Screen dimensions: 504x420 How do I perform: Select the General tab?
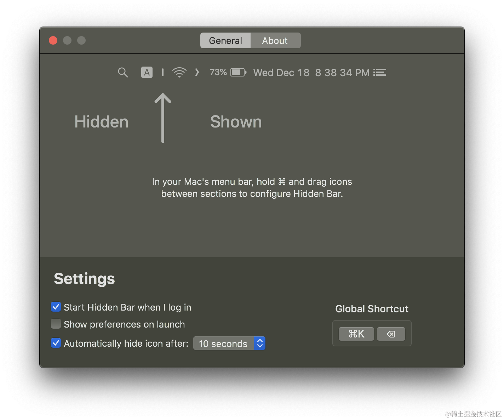[x=225, y=40]
